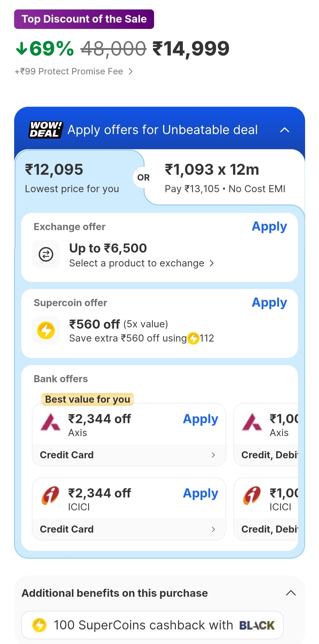Click the ICICI bank logo on ₹2,344 off offer

point(50,496)
